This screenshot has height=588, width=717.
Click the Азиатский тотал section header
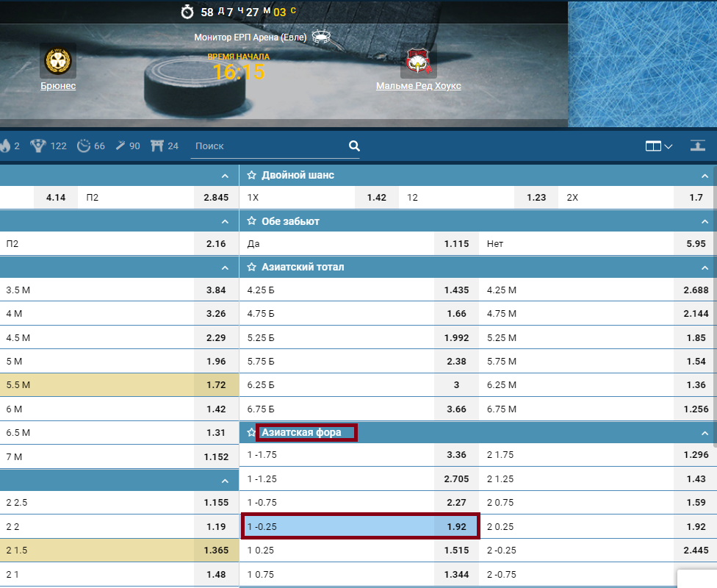coord(303,268)
